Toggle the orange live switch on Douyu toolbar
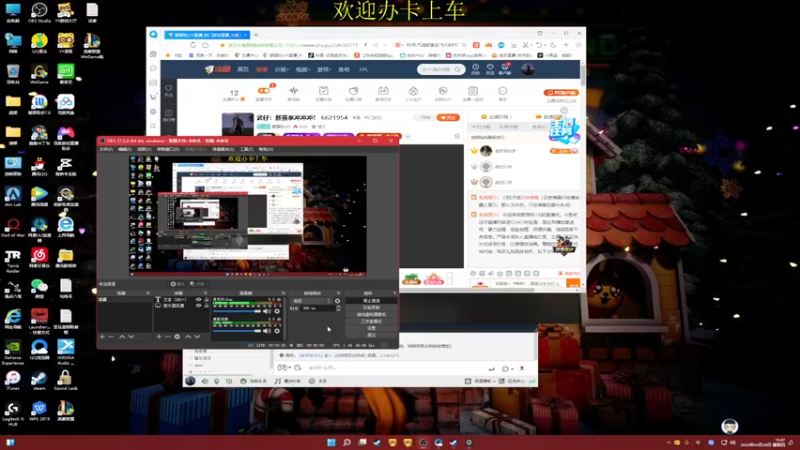The image size is (800, 450). pyautogui.click(x=264, y=91)
